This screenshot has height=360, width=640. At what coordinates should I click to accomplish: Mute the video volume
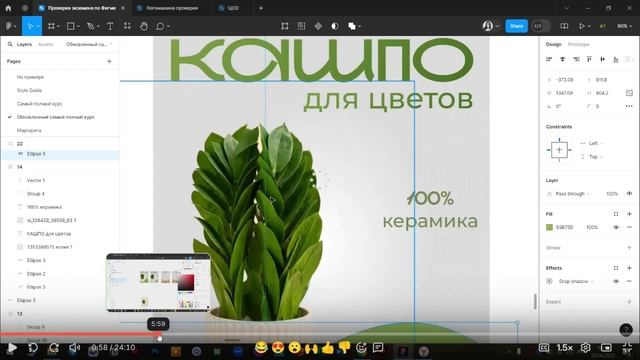(x=74, y=347)
